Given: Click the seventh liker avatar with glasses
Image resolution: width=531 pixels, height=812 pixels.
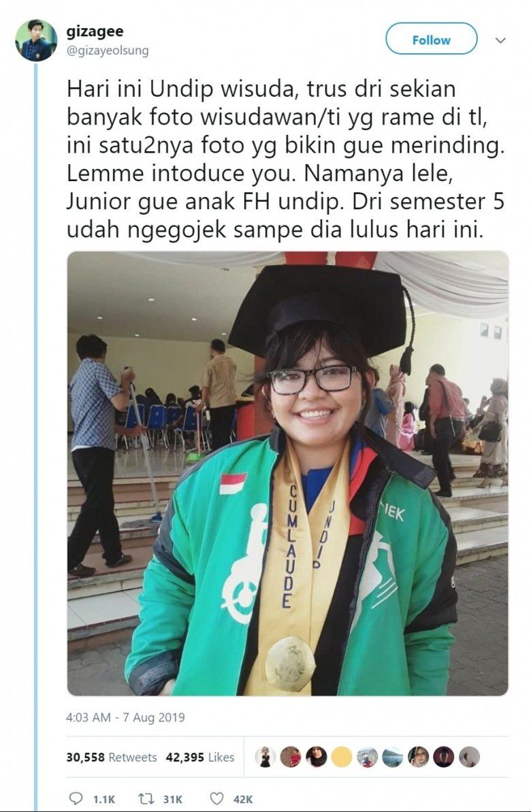Looking at the screenshot, I should click(x=418, y=757).
